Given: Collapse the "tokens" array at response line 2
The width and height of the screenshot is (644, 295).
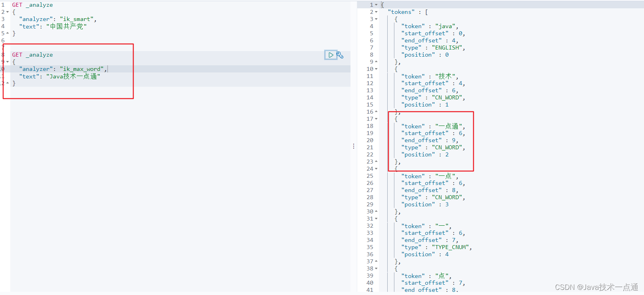Looking at the screenshot, I should point(376,12).
